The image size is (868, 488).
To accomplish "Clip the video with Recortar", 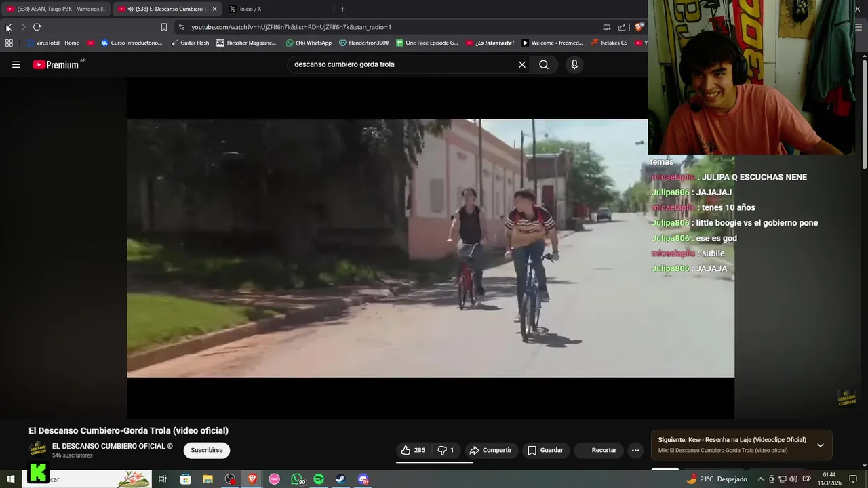I will 599,450.
